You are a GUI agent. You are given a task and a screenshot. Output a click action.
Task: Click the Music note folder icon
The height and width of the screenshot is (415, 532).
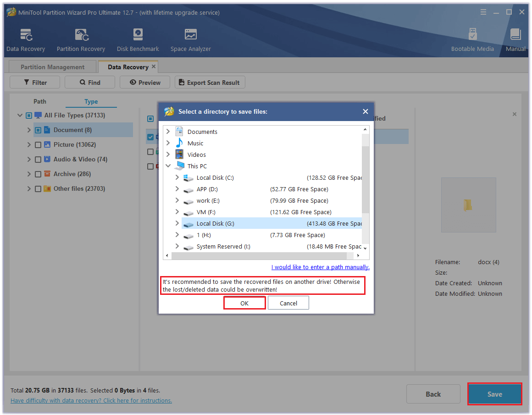coord(179,143)
